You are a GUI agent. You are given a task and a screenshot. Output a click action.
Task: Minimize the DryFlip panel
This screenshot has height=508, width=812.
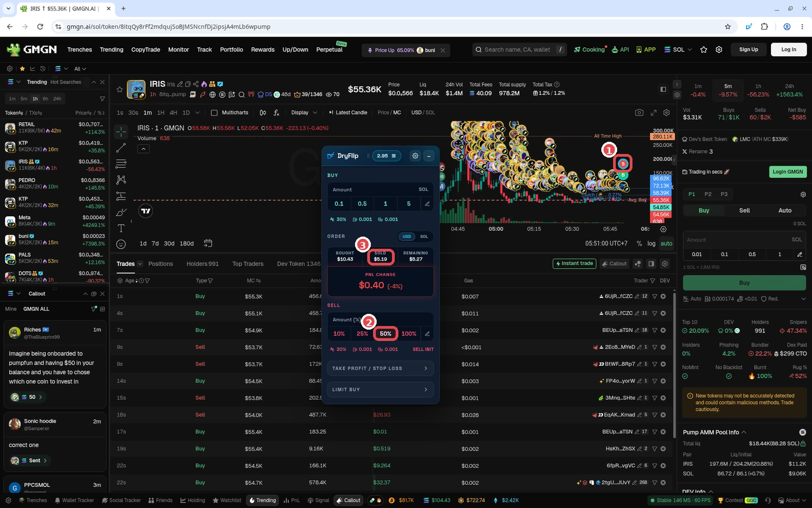click(x=429, y=156)
